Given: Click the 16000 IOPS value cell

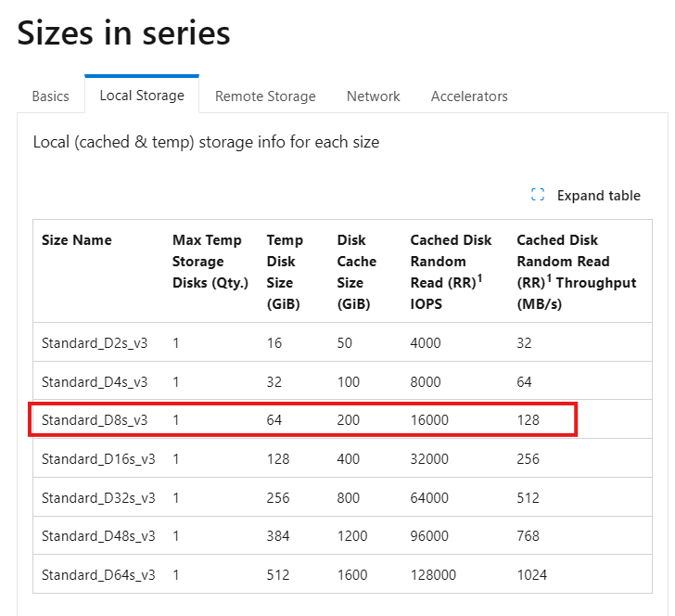Looking at the screenshot, I should [429, 420].
